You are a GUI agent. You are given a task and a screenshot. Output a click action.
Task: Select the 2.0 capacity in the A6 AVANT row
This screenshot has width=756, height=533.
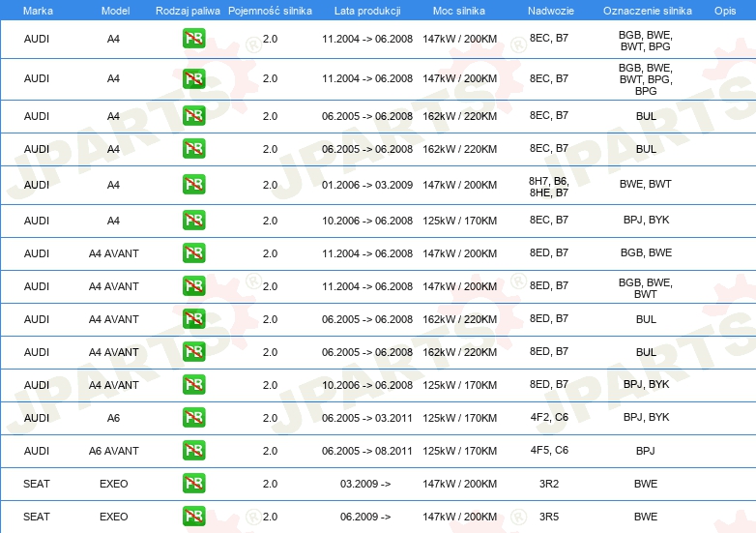(x=270, y=451)
